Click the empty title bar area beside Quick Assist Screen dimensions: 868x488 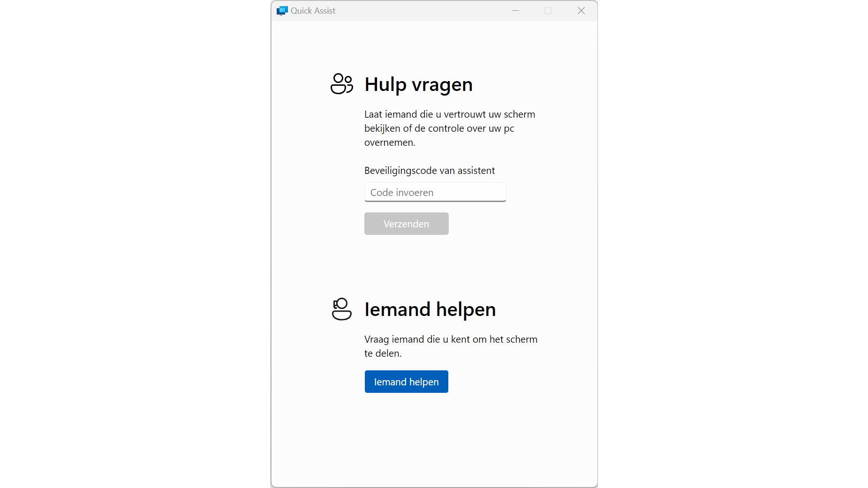coord(422,11)
